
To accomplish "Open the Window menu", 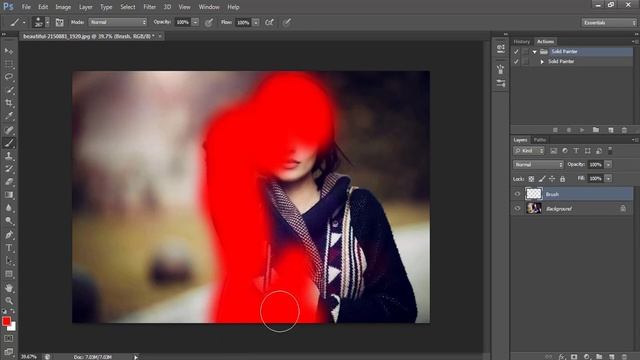I will pyautogui.click(x=209, y=7).
